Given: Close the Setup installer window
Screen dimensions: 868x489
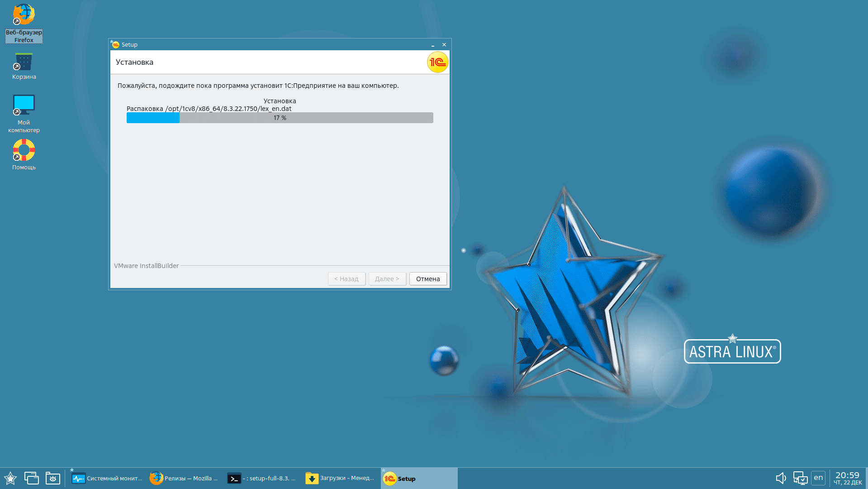Looking at the screenshot, I should (444, 45).
